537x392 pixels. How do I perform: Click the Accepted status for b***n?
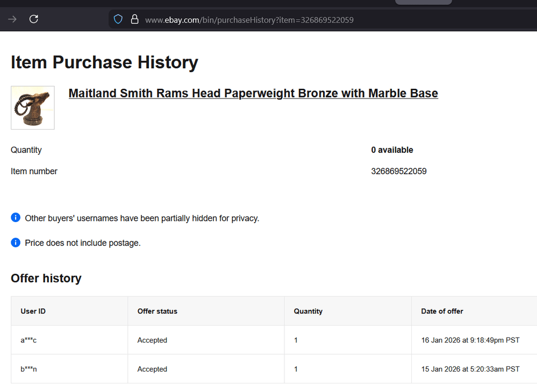pos(152,369)
